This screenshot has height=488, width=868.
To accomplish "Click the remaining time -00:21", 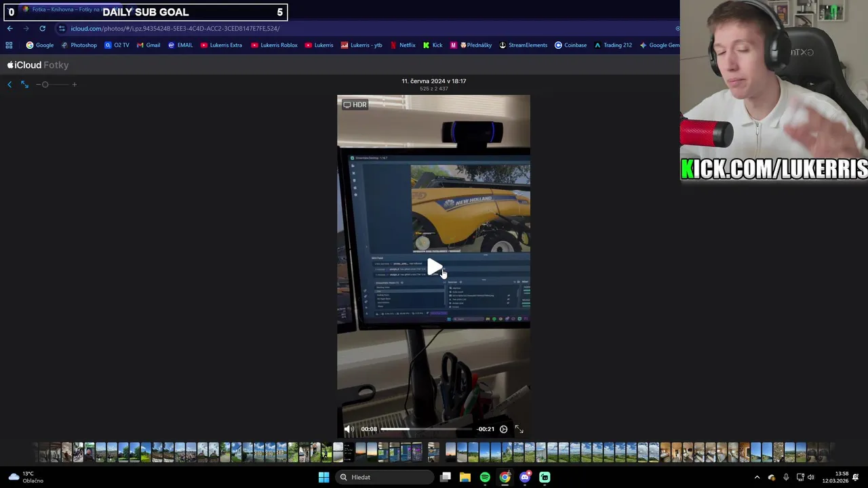I will (486, 429).
